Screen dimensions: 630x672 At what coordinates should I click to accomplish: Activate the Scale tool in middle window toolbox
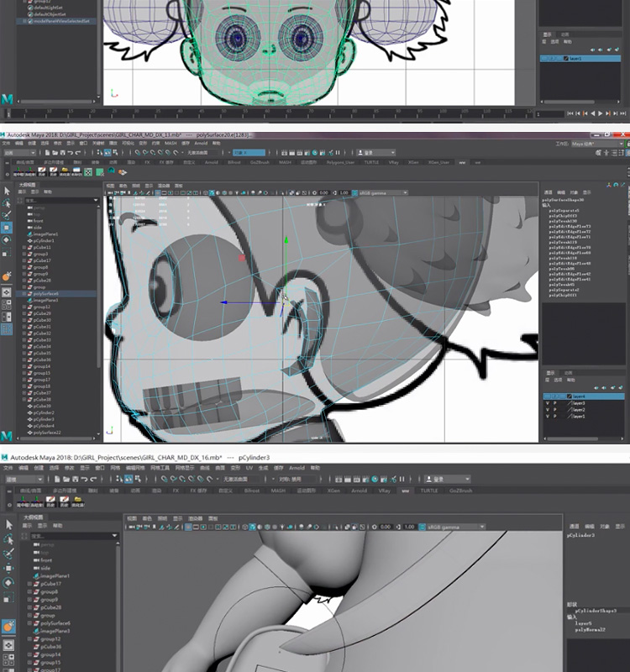tap(7, 253)
